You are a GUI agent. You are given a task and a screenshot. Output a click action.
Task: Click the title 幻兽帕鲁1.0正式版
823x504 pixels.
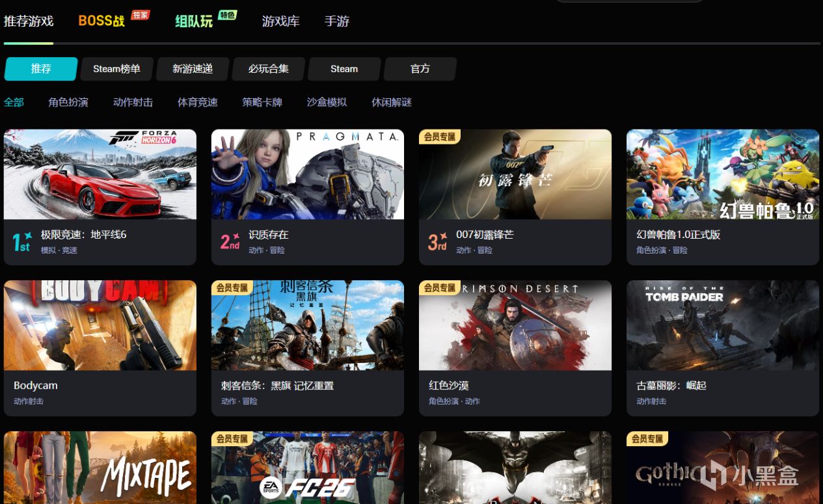pyautogui.click(x=679, y=235)
